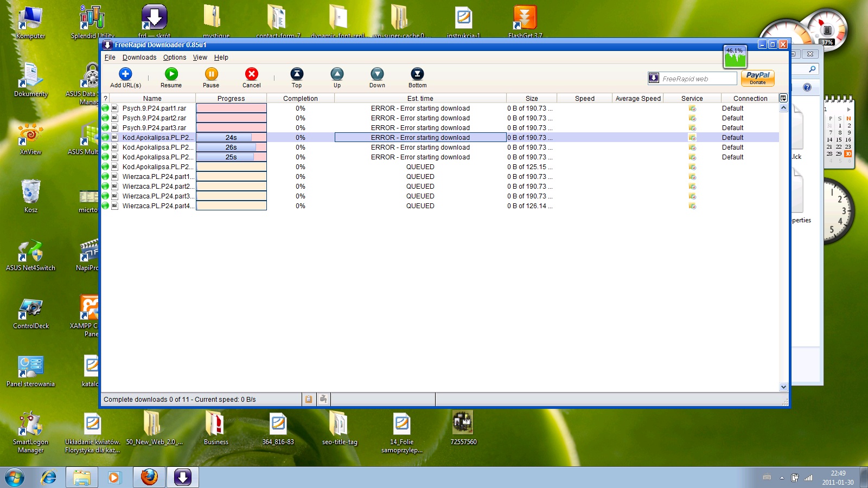868x488 pixels.
Task: Open the Options menu
Action: pos(174,57)
